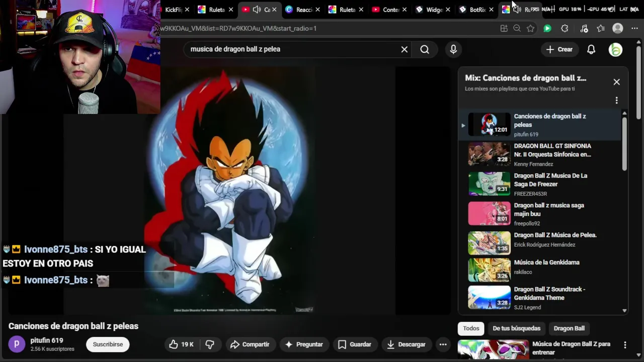Viewport: 644px width, 362px height.
Task: Open the browser profile avatar
Action: tap(618, 29)
